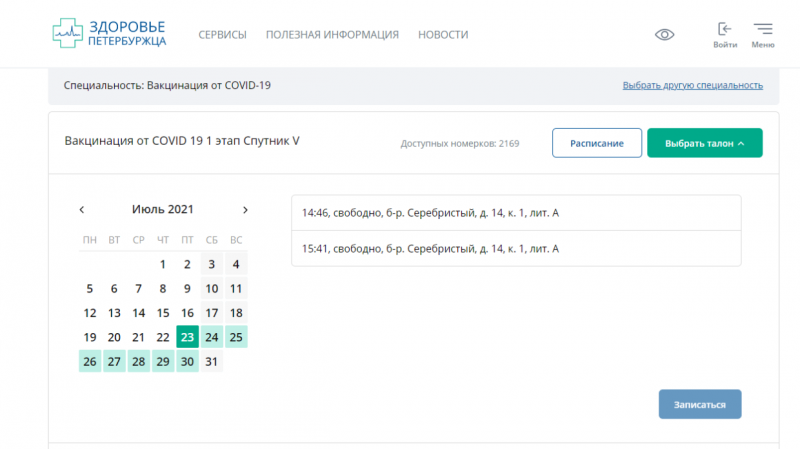The height and width of the screenshot is (449, 800).
Task: Go to previous month arrow
Action: pyautogui.click(x=82, y=210)
